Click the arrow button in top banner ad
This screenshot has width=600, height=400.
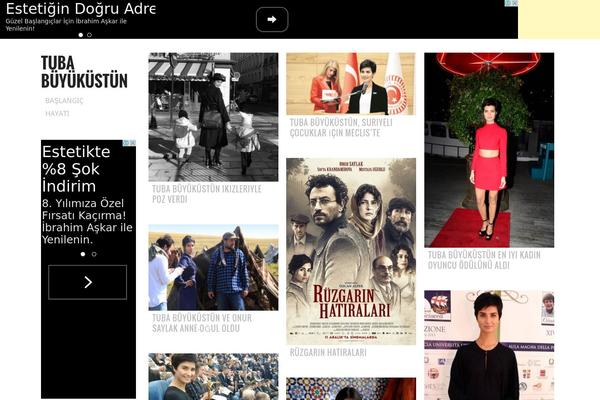coord(272,20)
